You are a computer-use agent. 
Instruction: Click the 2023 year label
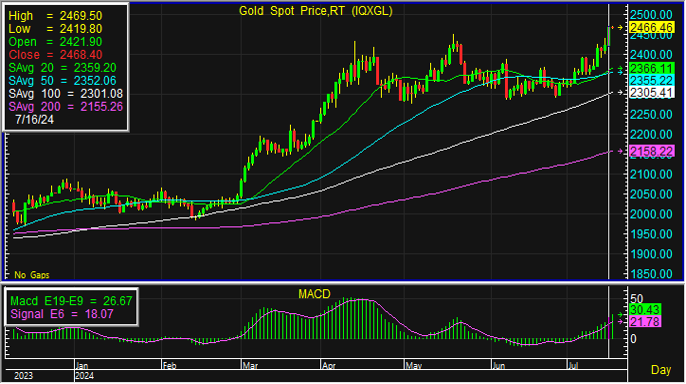(23, 376)
